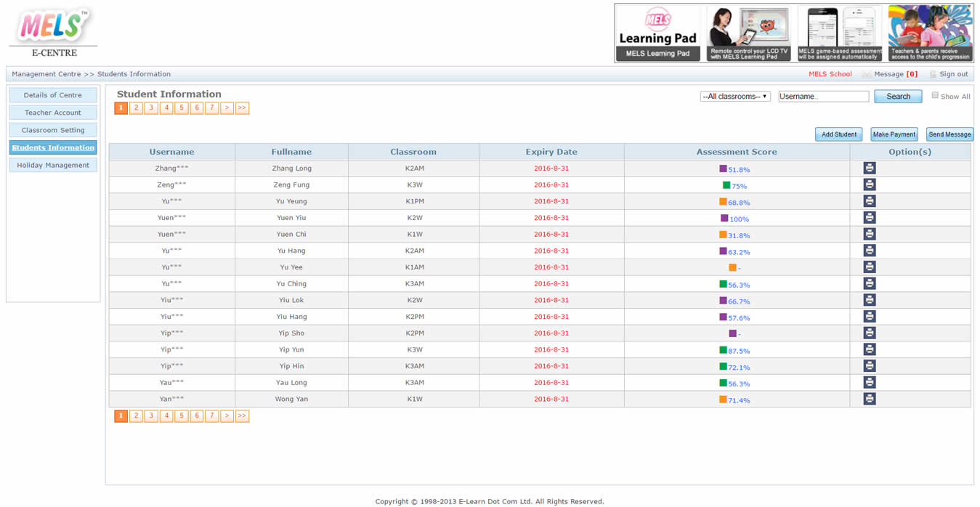The width and height of the screenshot is (980, 507).
Task: Open the All classrooms dropdown
Action: pyautogui.click(x=734, y=97)
